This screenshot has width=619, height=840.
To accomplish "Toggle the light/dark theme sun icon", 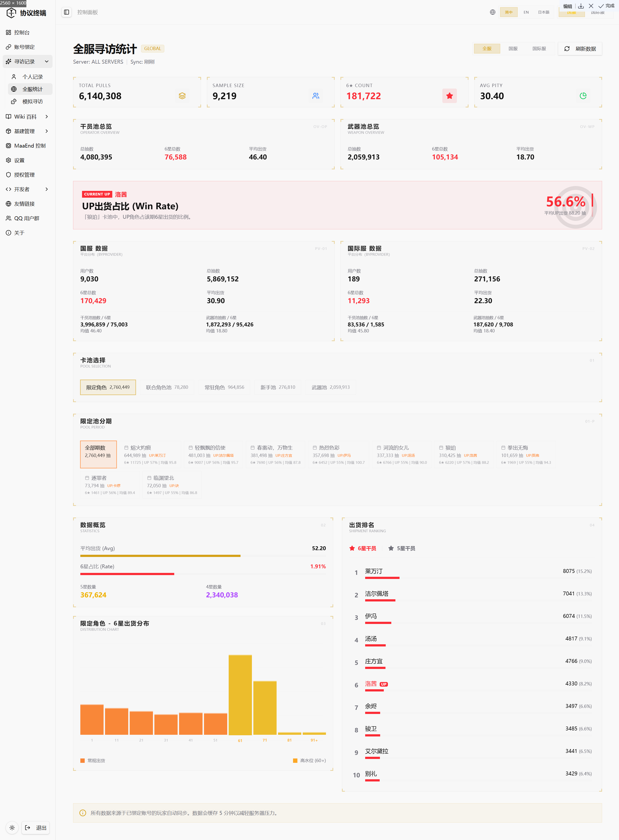I will tap(12, 828).
